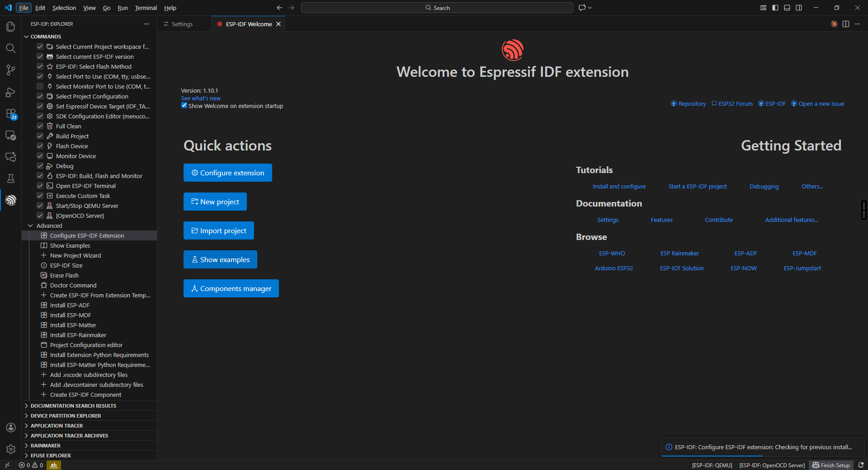
Task: Toggle checkbox for Full Clean command
Action: pos(40,126)
